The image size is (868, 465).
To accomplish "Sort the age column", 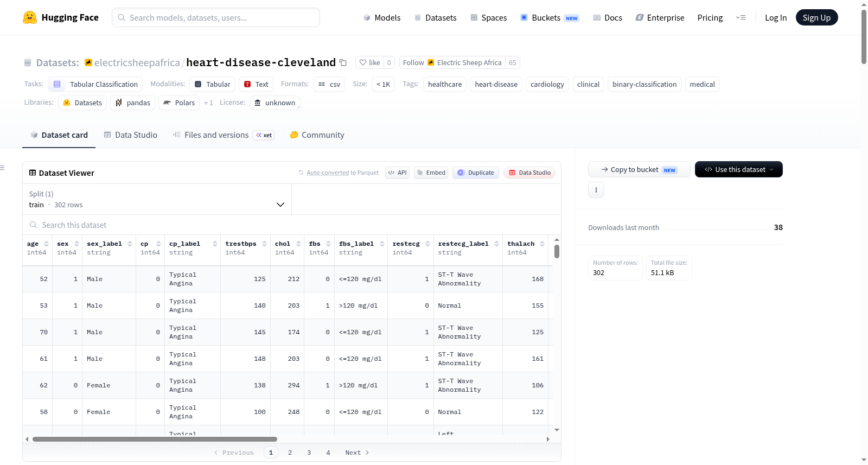I will (46, 244).
